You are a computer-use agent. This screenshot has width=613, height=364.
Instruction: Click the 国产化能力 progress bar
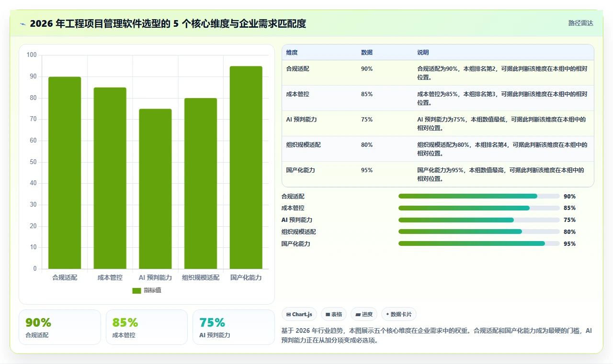(479, 243)
